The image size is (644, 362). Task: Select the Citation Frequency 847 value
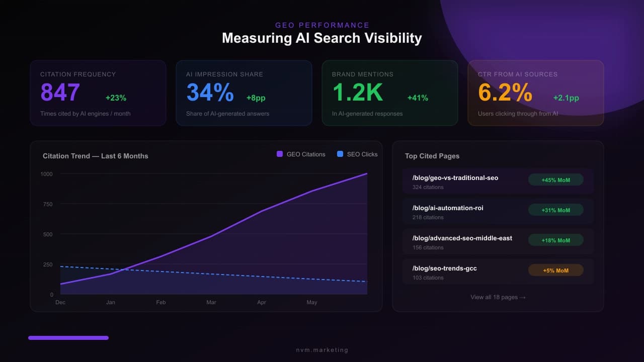click(60, 93)
